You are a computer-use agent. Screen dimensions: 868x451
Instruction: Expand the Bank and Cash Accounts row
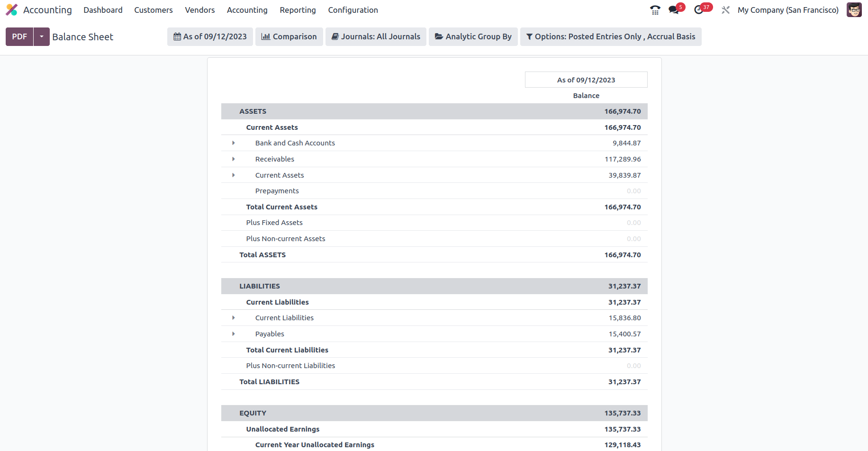point(234,143)
